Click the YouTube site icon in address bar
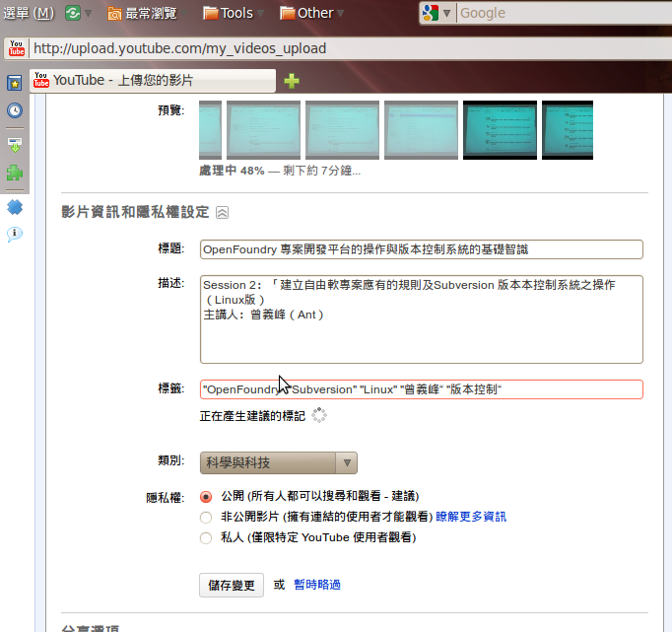This screenshot has height=632, width=672. pos(17,48)
